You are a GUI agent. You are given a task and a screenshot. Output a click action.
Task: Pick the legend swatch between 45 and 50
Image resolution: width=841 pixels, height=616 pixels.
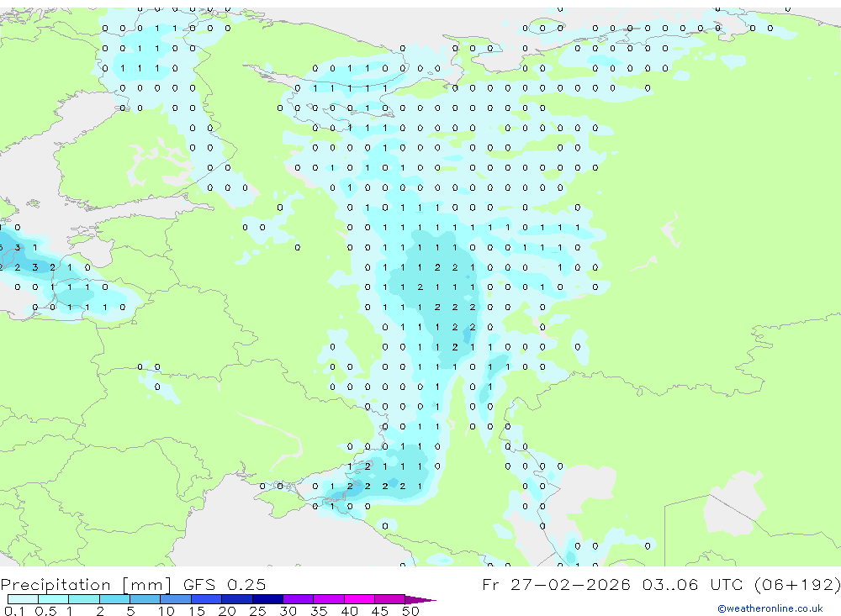point(390,599)
